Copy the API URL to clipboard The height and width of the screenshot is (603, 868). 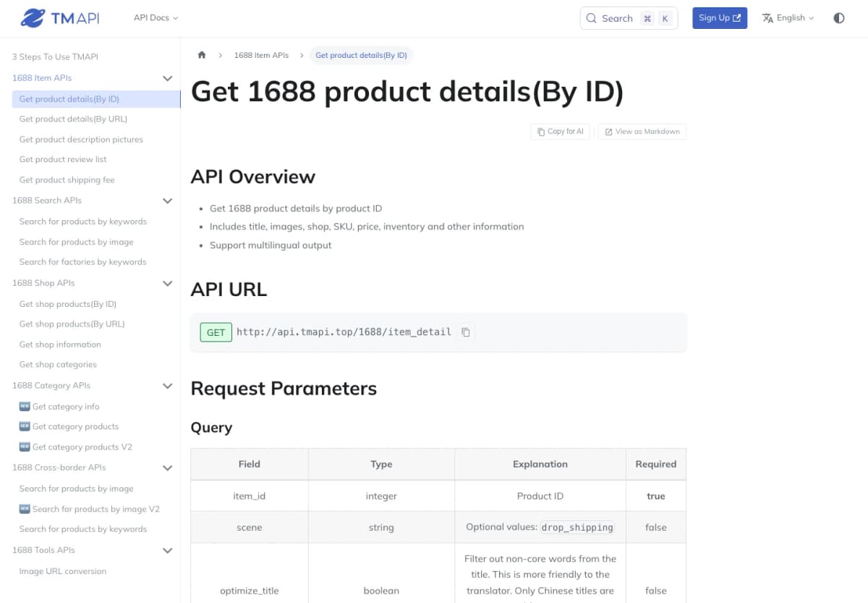point(466,332)
